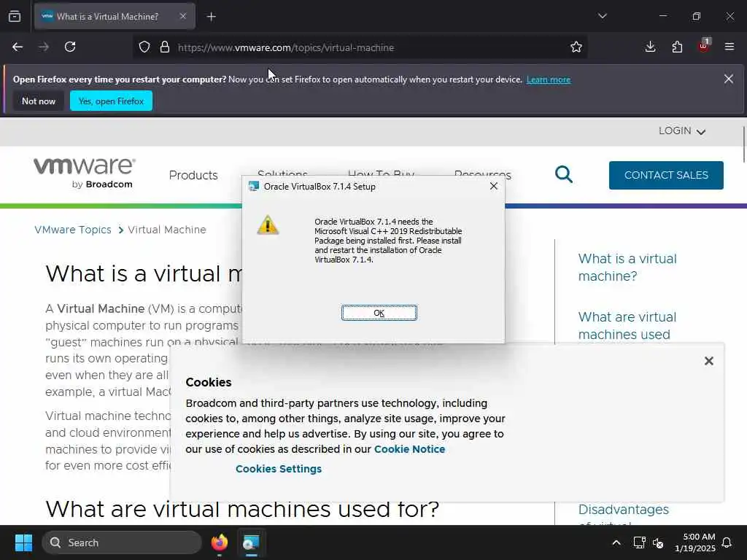Image resolution: width=747 pixels, height=560 pixels.
Task: Click the 'Not now' button
Action: point(39,101)
